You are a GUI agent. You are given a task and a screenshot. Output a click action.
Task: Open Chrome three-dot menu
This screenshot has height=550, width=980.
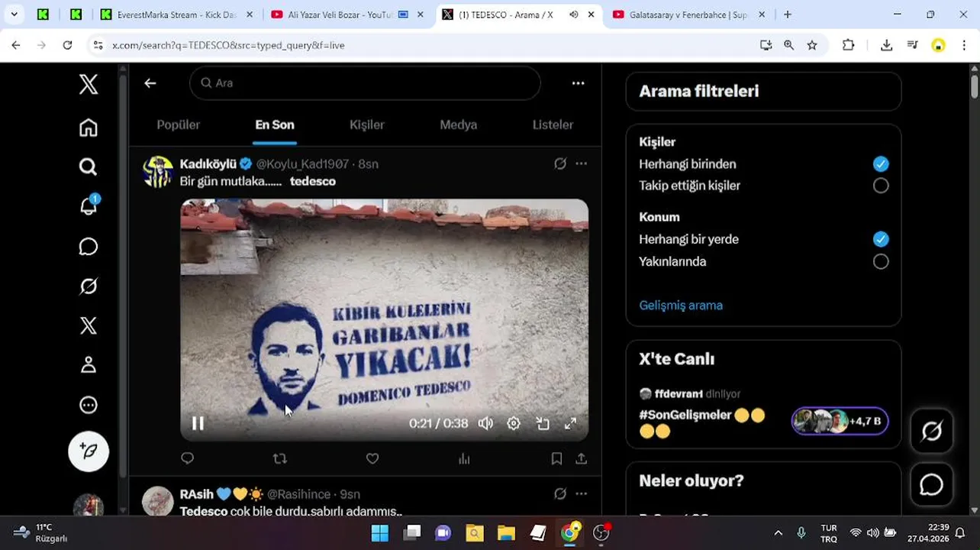[x=965, y=45]
